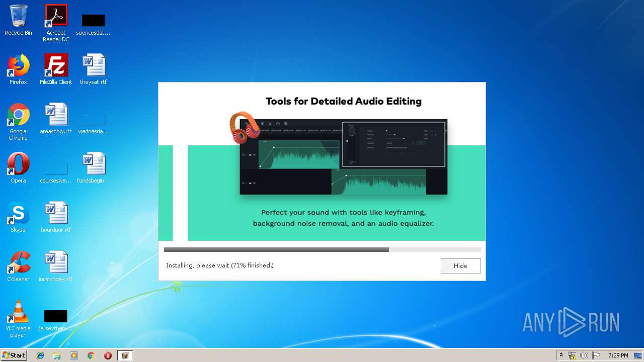
Task: Select incmonday.rtf document icon
Action: (x=56, y=266)
